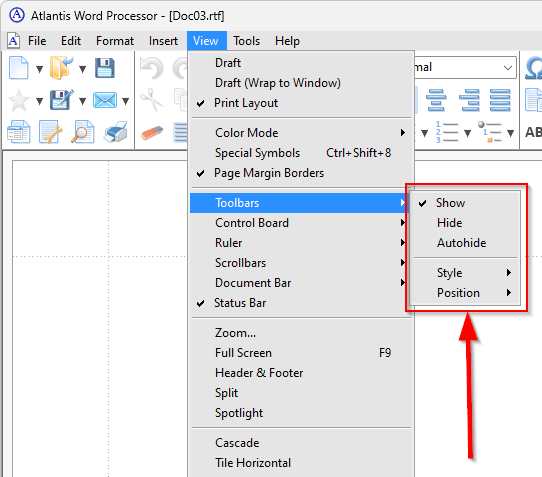Click the Atlantis document icon beside File
Image resolution: width=542 pixels, height=477 pixels.
[13, 41]
